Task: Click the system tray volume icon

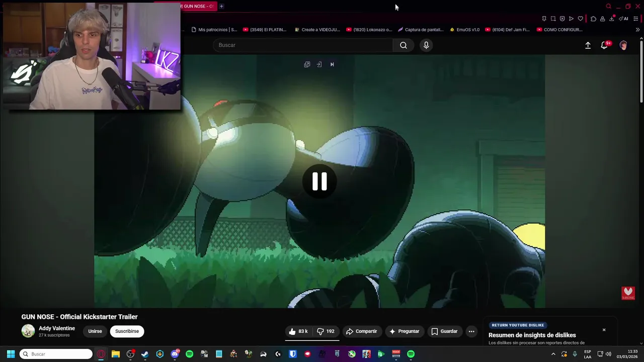Action: [608, 354]
